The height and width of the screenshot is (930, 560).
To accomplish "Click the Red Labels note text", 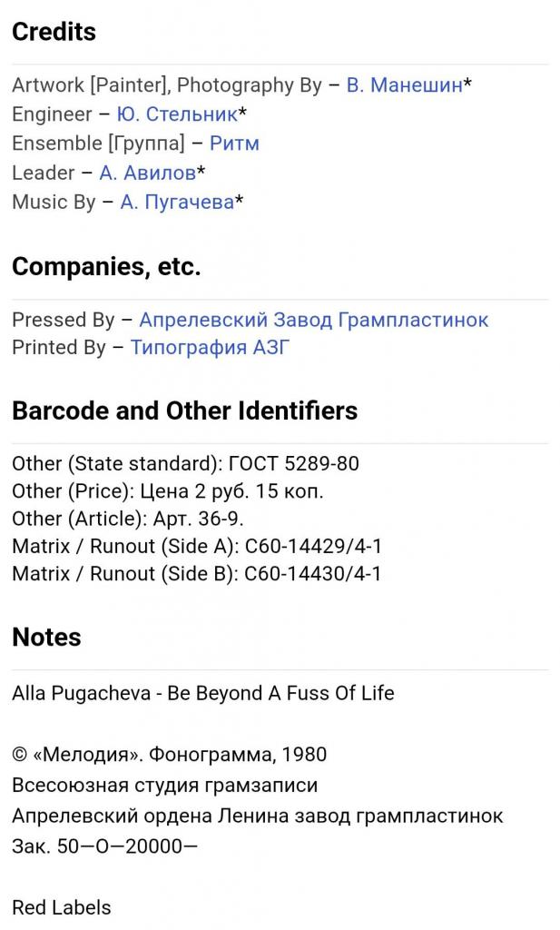I will click(x=62, y=907).
